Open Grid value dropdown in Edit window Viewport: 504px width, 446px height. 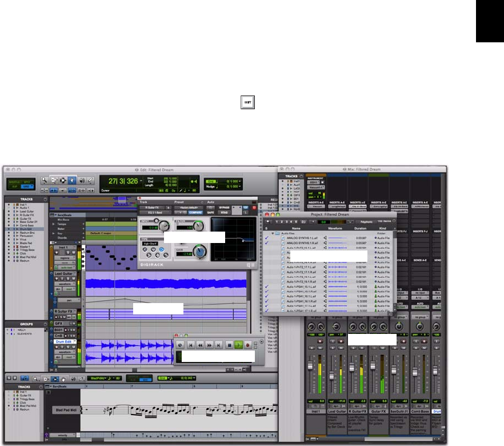pos(240,181)
